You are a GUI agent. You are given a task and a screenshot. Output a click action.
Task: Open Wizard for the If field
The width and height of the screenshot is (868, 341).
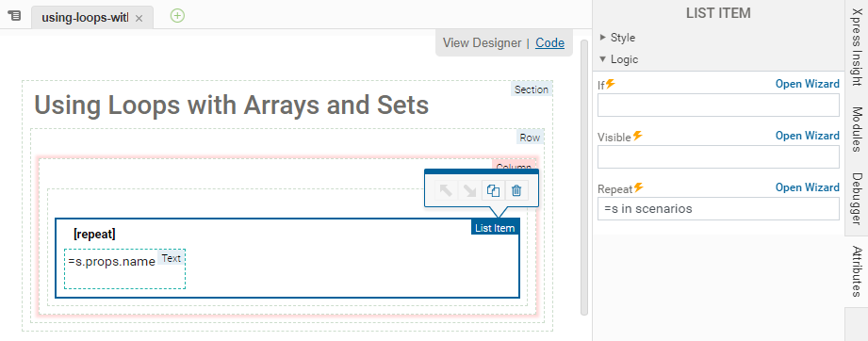pyautogui.click(x=807, y=84)
